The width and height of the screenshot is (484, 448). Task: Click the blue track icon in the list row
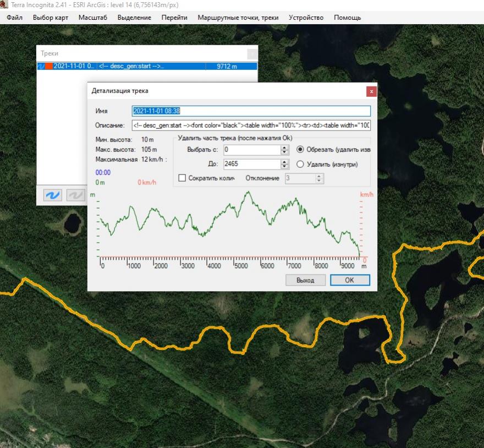click(41, 67)
